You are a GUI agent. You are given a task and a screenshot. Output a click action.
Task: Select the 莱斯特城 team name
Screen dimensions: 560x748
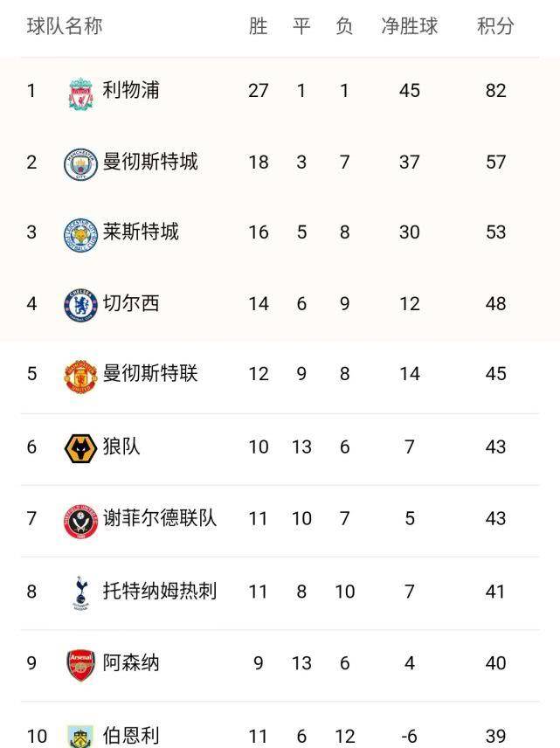point(141,232)
